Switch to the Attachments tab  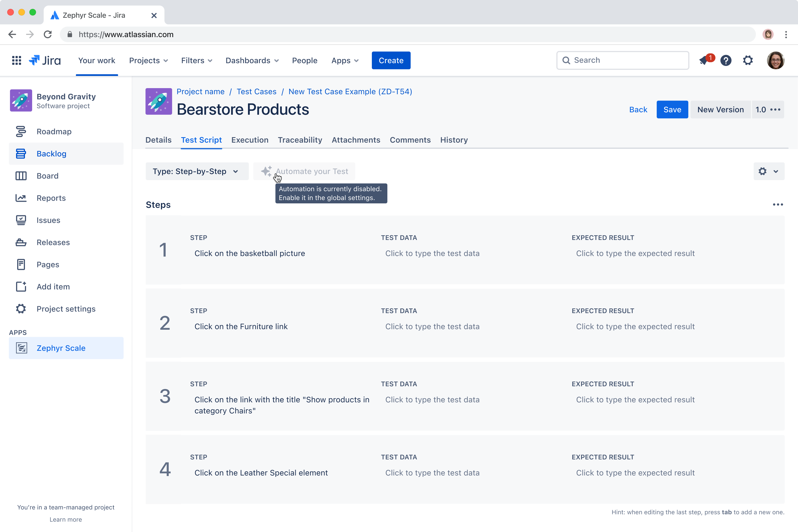[356, 140]
